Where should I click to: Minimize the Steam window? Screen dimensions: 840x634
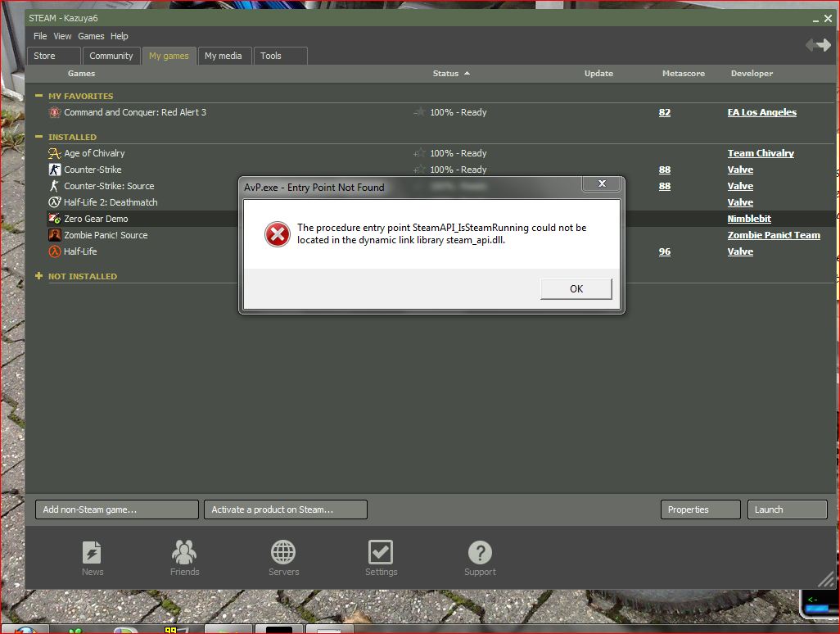coord(815,20)
